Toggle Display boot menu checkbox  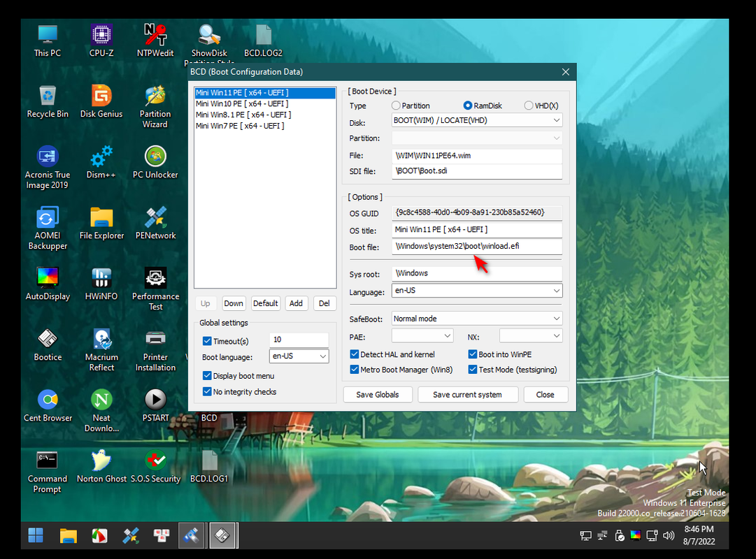coord(207,376)
